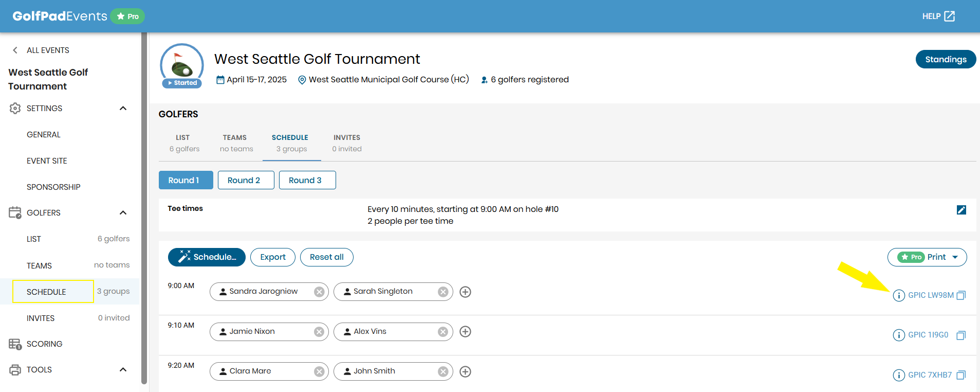The image size is (980, 392).
Task: Click the GolfPadEvents logo
Action: pos(60,16)
